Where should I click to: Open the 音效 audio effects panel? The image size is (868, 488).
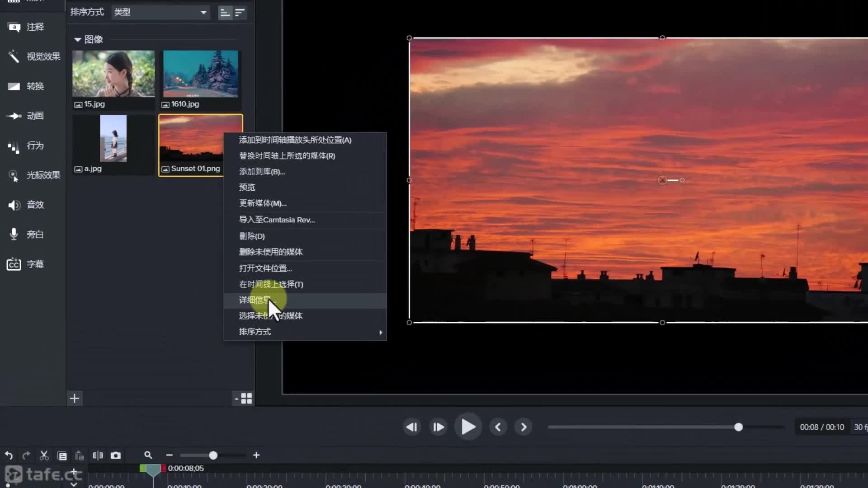tap(26, 205)
